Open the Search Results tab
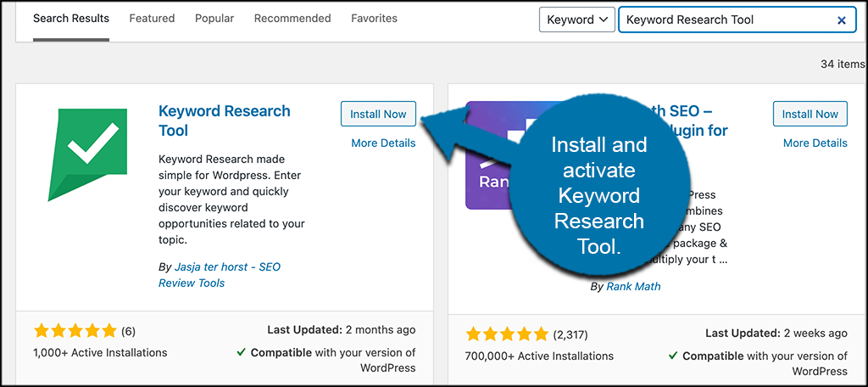This screenshot has width=868, height=387. [x=71, y=19]
